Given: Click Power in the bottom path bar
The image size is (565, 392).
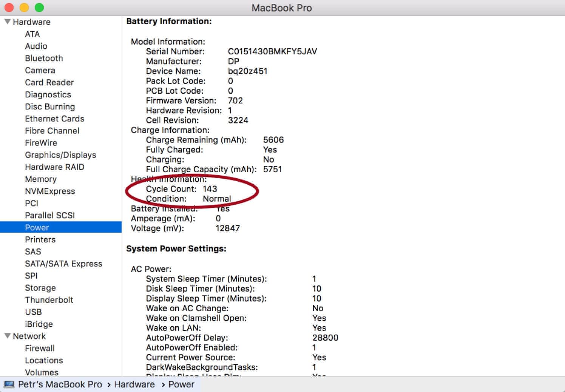Looking at the screenshot, I should pos(181,384).
